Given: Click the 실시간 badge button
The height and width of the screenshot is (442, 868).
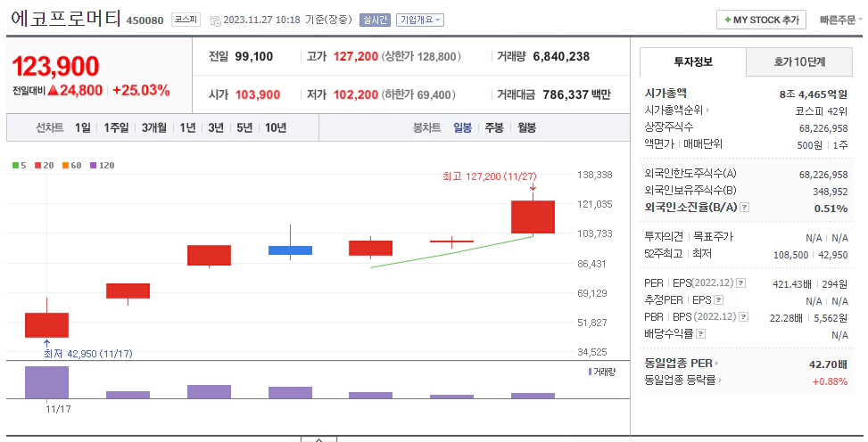Looking at the screenshot, I should pos(375,20).
